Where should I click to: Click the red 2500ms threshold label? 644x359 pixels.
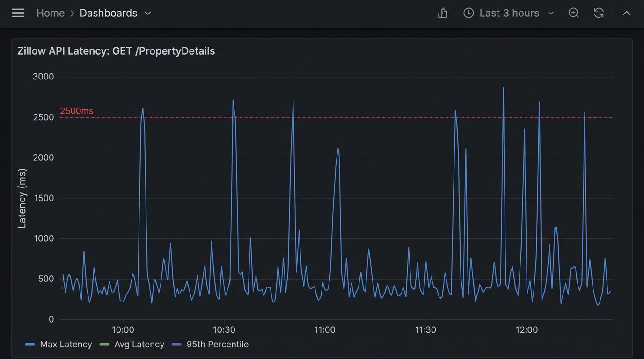76,111
